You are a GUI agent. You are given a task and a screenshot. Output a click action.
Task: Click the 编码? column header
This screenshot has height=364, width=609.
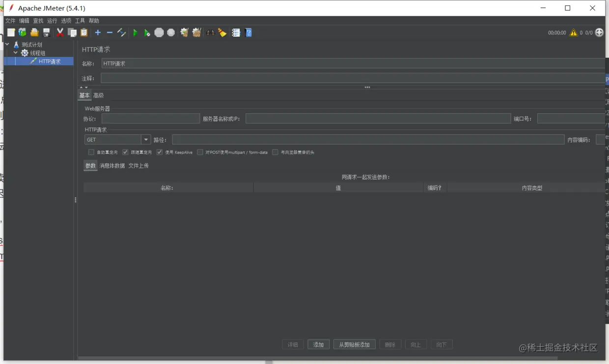pyautogui.click(x=435, y=188)
